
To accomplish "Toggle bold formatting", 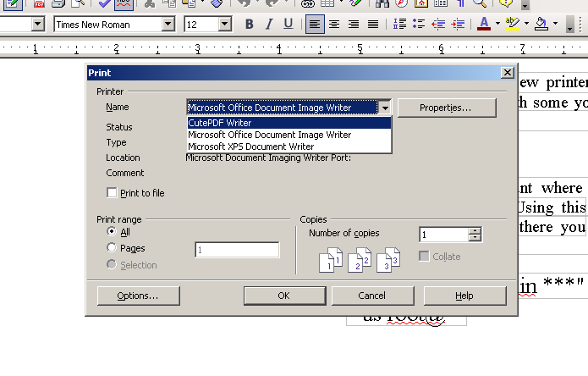I will [249, 25].
